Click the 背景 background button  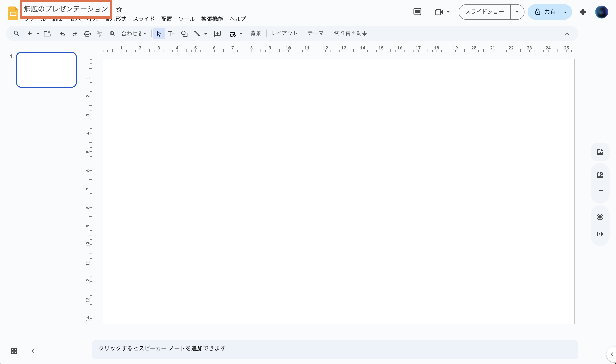255,33
